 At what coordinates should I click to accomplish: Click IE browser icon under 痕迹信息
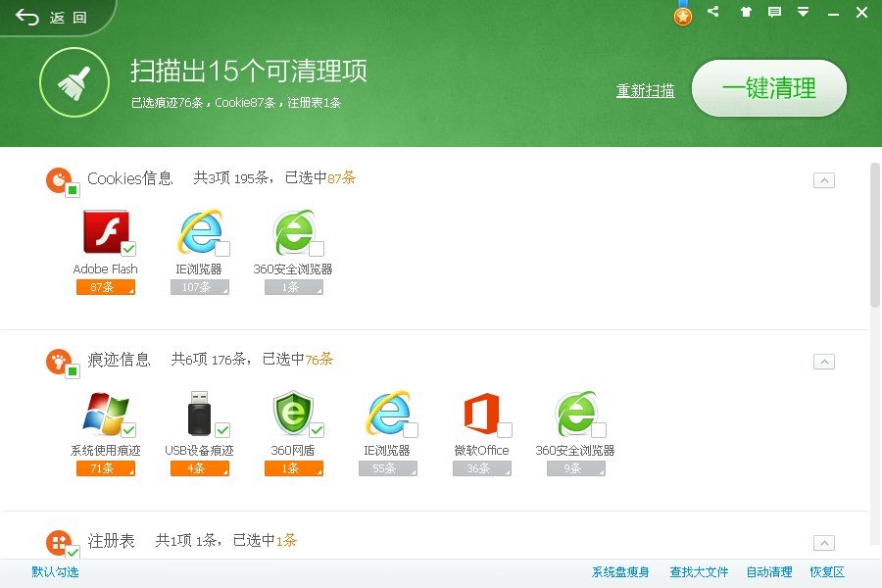[388, 413]
